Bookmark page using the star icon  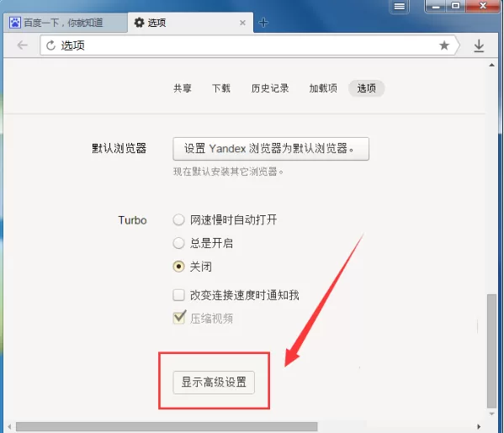(x=444, y=45)
